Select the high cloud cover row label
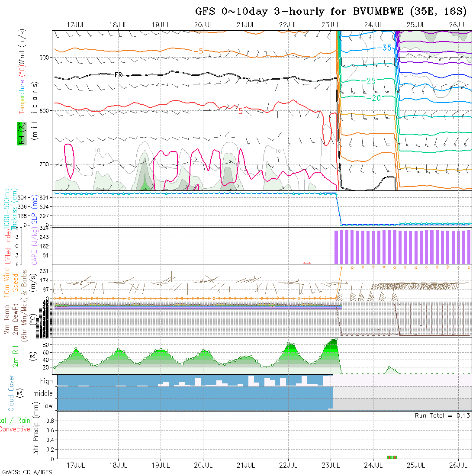 coord(46,381)
